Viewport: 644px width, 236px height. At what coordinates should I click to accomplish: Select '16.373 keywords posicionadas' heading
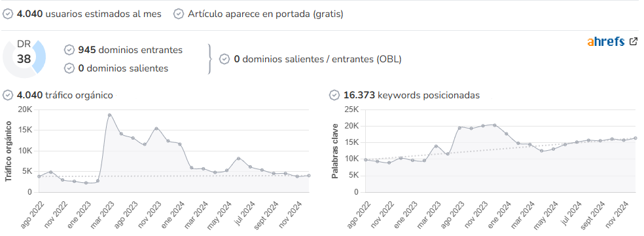[412, 96]
